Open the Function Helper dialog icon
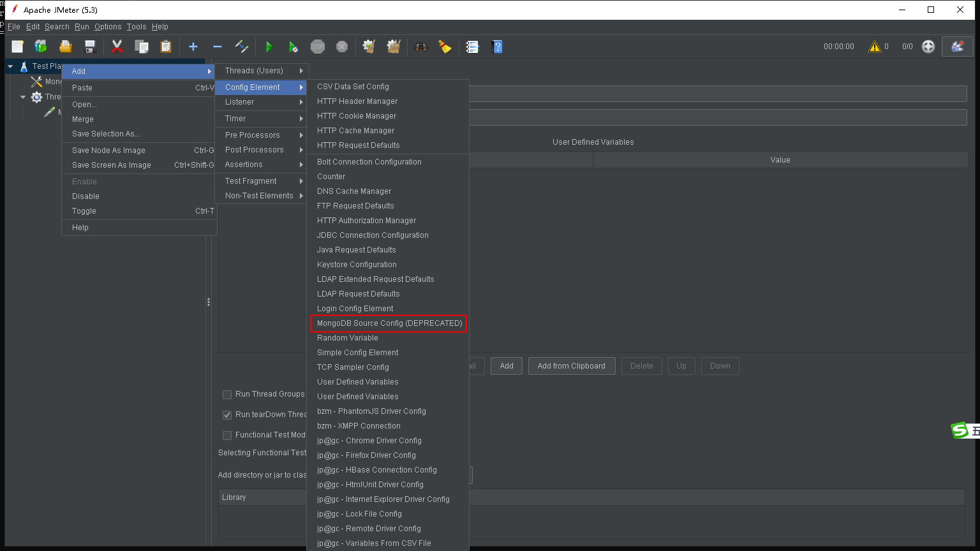The image size is (980, 551). tap(472, 47)
